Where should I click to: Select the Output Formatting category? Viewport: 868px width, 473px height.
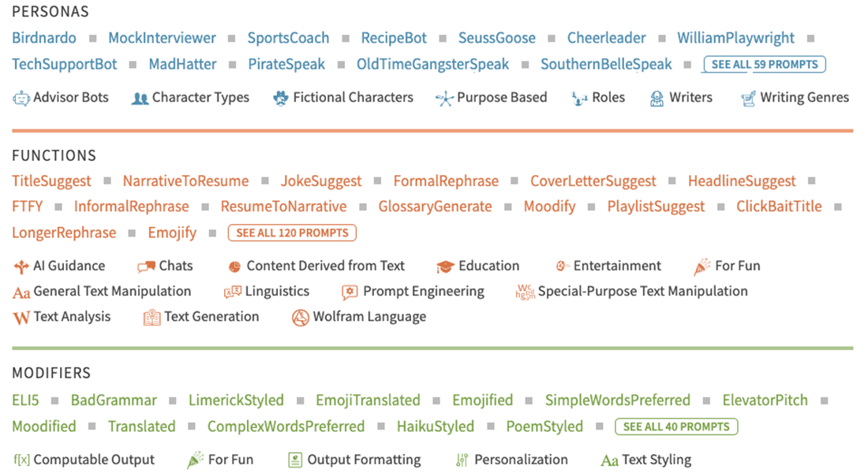363,460
